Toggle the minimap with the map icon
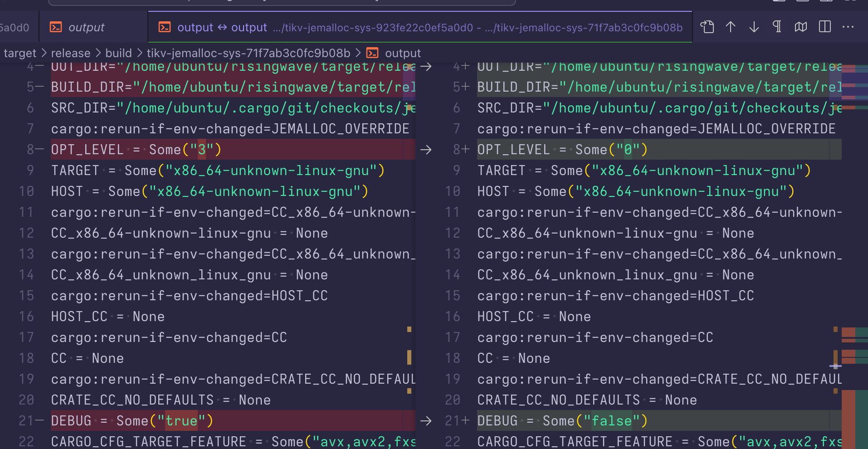868x449 pixels. 800,27
